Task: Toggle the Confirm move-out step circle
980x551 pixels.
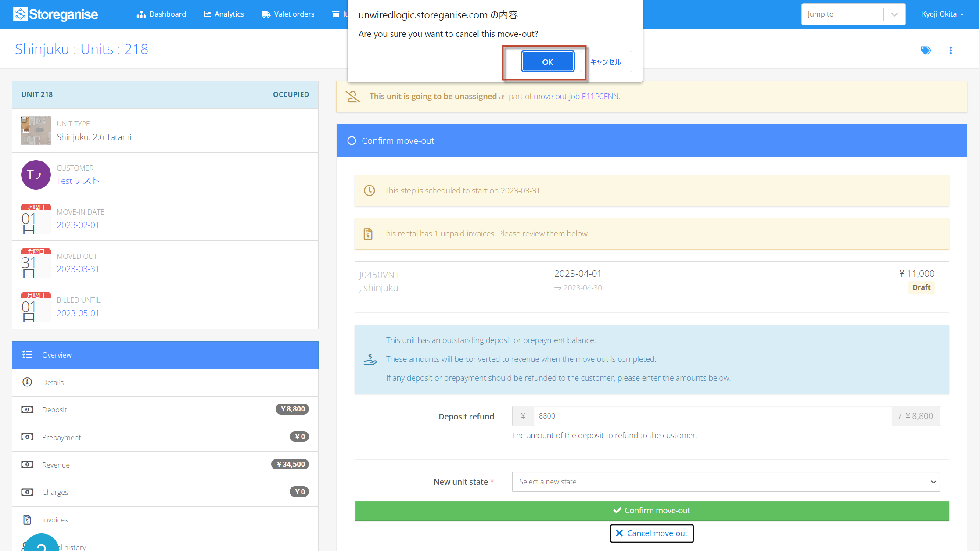Action: (x=352, y=141)
